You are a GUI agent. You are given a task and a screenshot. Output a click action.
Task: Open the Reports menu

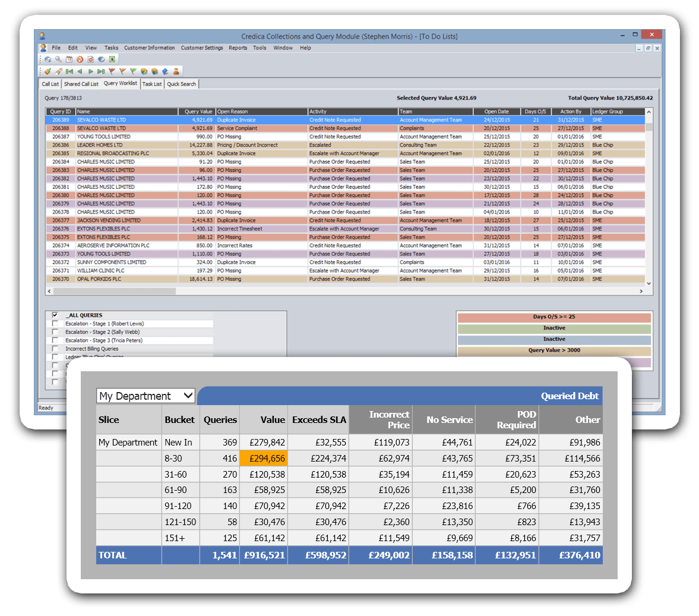point(238,48)
